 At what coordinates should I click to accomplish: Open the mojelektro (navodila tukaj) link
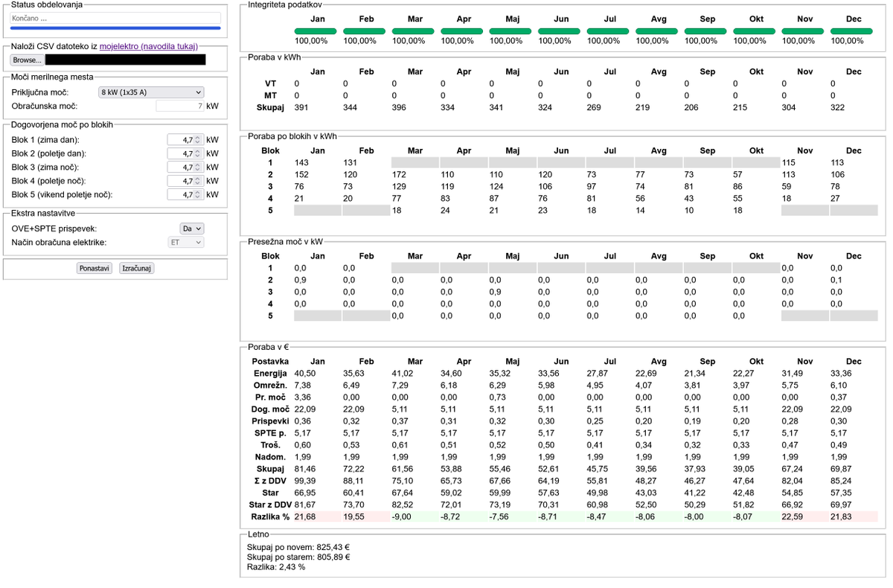coord(148,46)
